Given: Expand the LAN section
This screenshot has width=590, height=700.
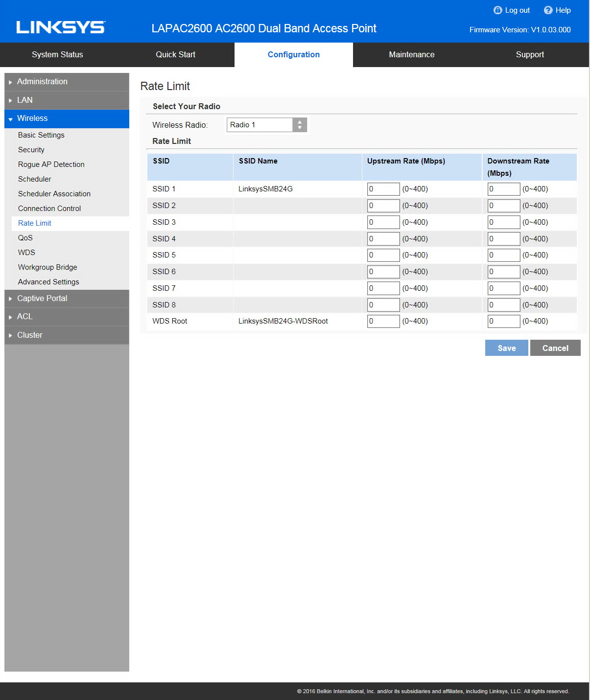Looking at the screenshot, I should click(67, 100).
